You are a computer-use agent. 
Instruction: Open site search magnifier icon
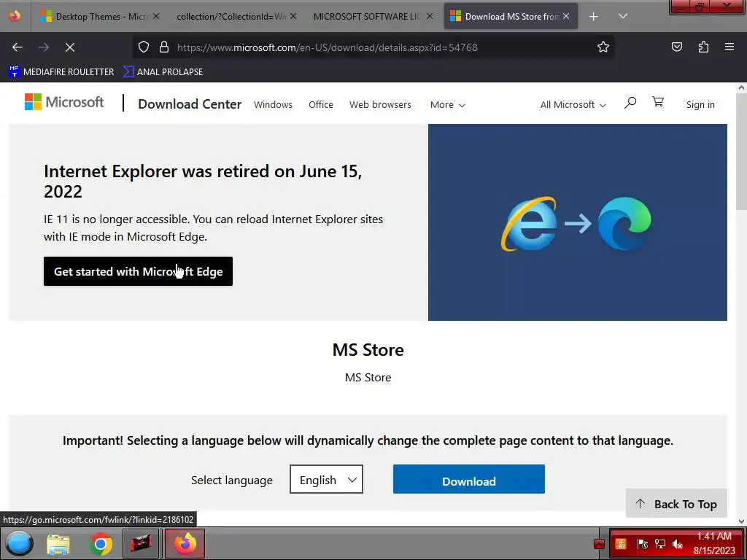tap(630, 102)
